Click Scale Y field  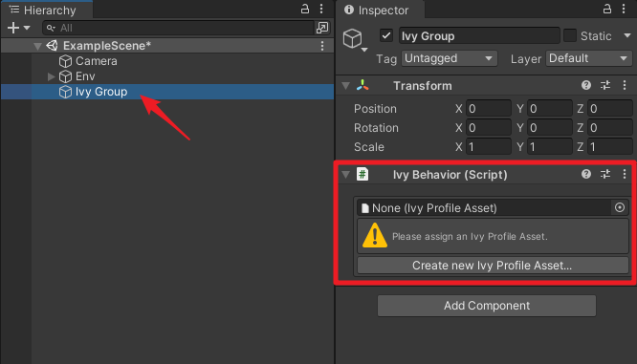(550, 146)
